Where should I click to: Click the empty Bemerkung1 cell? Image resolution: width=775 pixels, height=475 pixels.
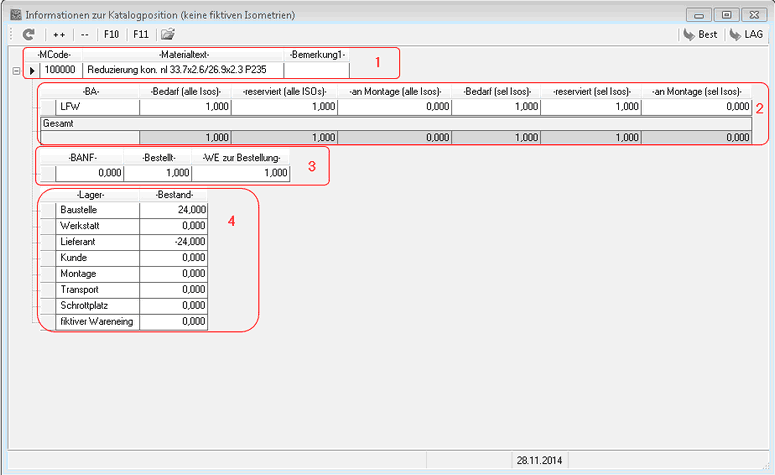coord(316,71)
